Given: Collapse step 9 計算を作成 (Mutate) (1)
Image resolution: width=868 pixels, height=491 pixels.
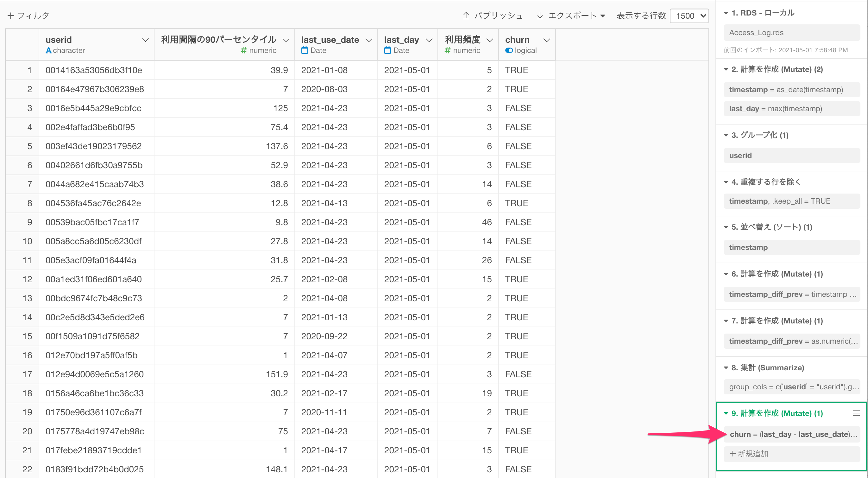Looking at the screenshot, I should tap(726, 413).
